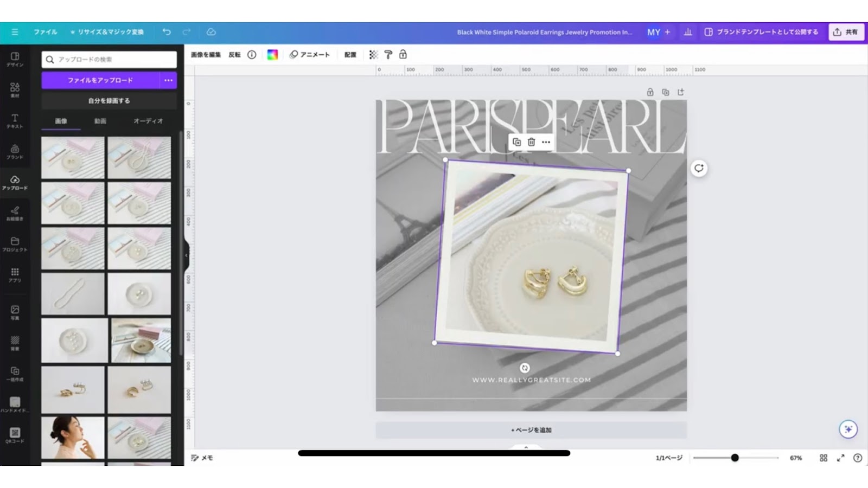Check the cloud save status icon

tap(211, 32)
